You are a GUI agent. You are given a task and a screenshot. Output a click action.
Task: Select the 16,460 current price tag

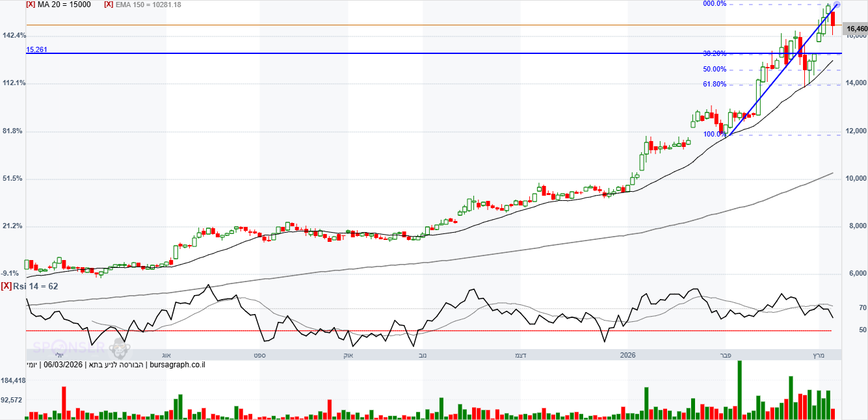click(855, 29)
